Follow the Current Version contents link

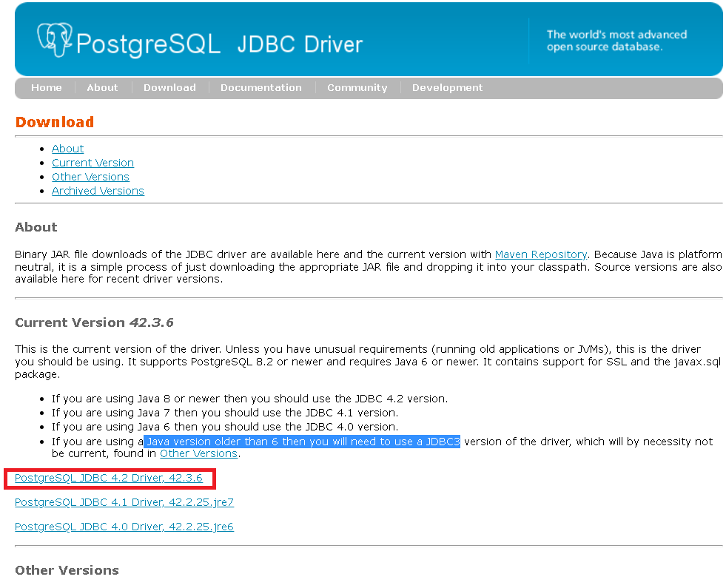coord(93,163)
